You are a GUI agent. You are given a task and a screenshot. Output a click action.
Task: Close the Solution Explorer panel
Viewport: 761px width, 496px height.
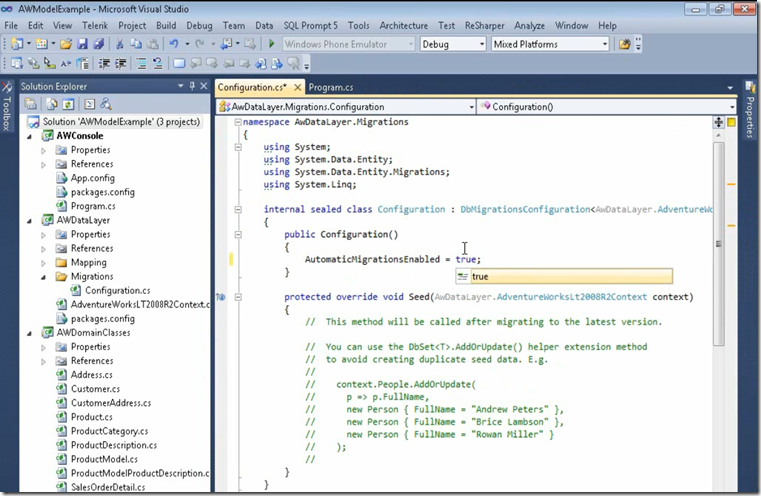tap(204, 86)
